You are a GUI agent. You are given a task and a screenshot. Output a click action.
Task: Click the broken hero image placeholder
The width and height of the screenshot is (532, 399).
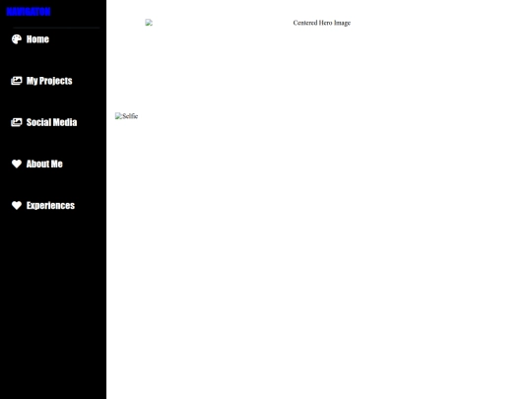(x=149, y=23)
